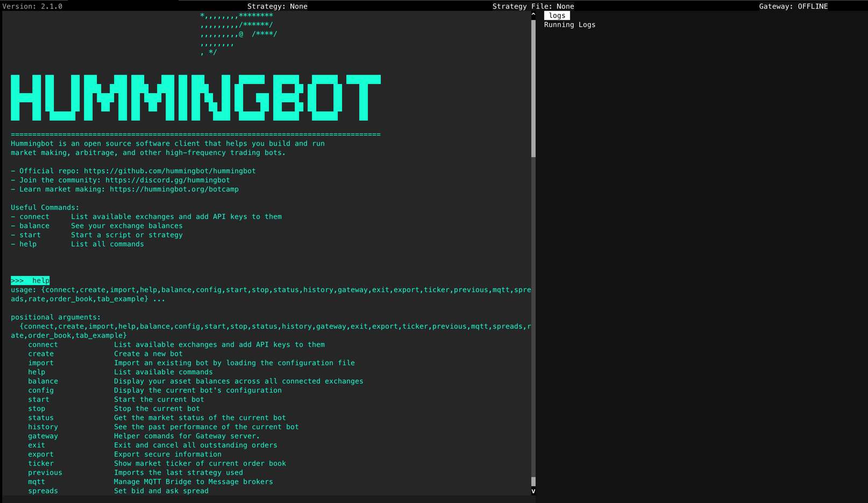
Task: Click 'balance' under Useful Commands
Action: [x=34, y=226]
